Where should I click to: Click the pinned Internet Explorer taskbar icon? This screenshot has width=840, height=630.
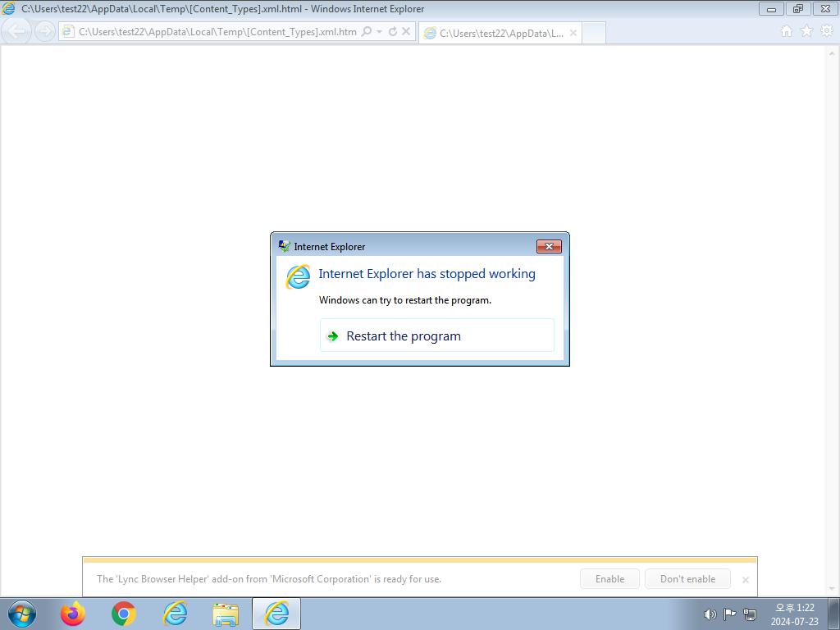point(175,614)
